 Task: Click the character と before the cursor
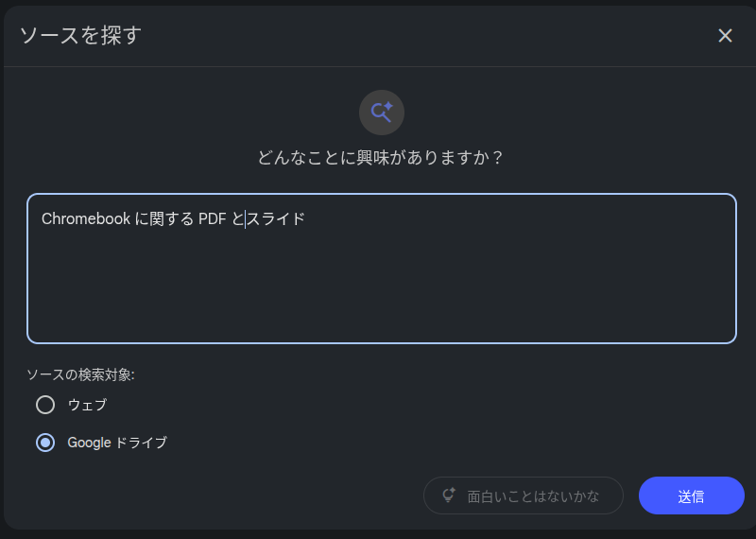tap(237, 219)
